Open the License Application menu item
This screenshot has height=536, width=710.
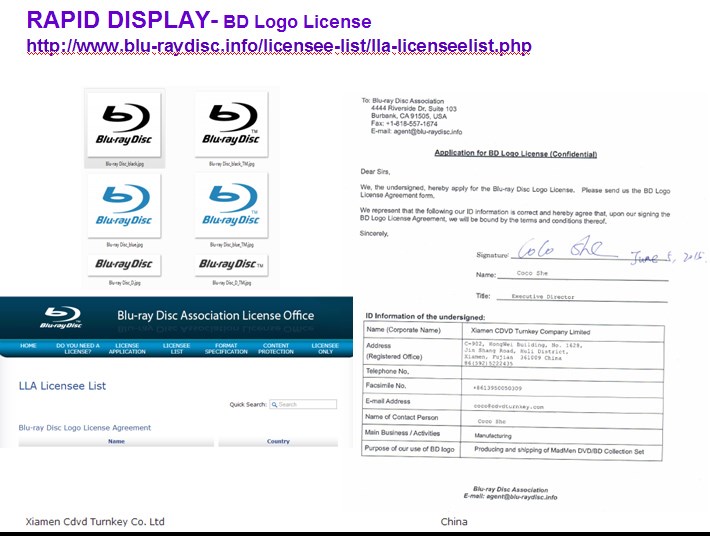click(x=127, y=348)
